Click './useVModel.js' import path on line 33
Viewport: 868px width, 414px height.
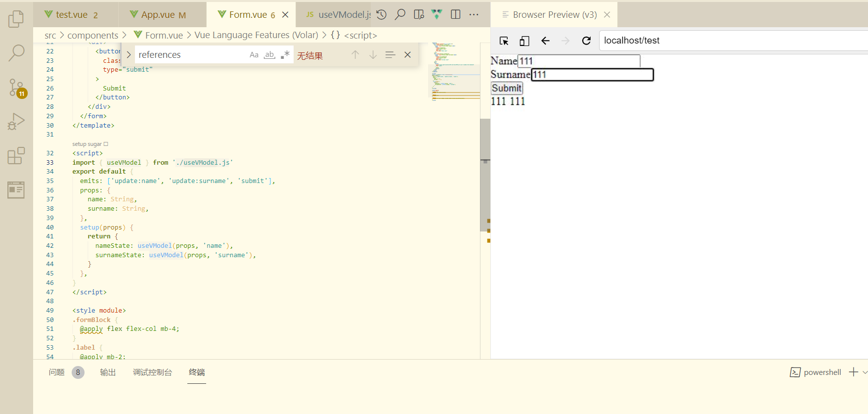203,163
